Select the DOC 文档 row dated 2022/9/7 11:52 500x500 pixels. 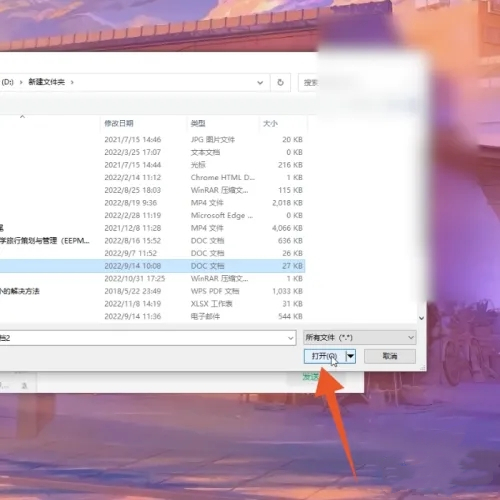(152, 253)
